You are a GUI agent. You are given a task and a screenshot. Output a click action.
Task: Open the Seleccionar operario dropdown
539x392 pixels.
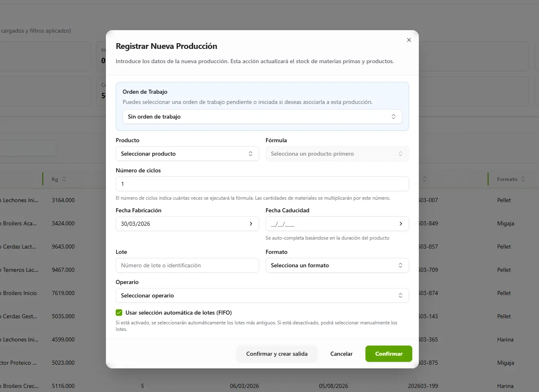pos(262,295)
